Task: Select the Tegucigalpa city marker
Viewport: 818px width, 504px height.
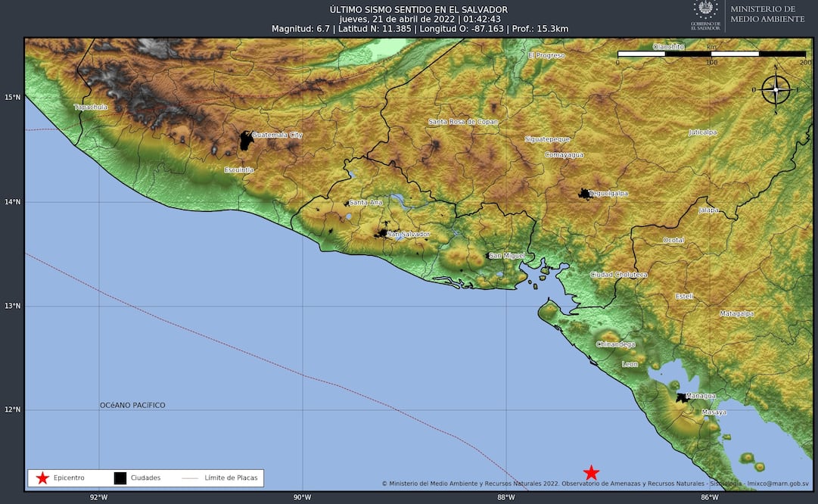Action: [x=583, y=192]
